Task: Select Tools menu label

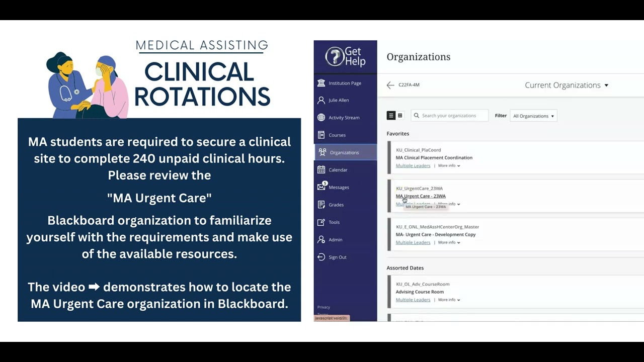Action: click(x=334, y=222)
